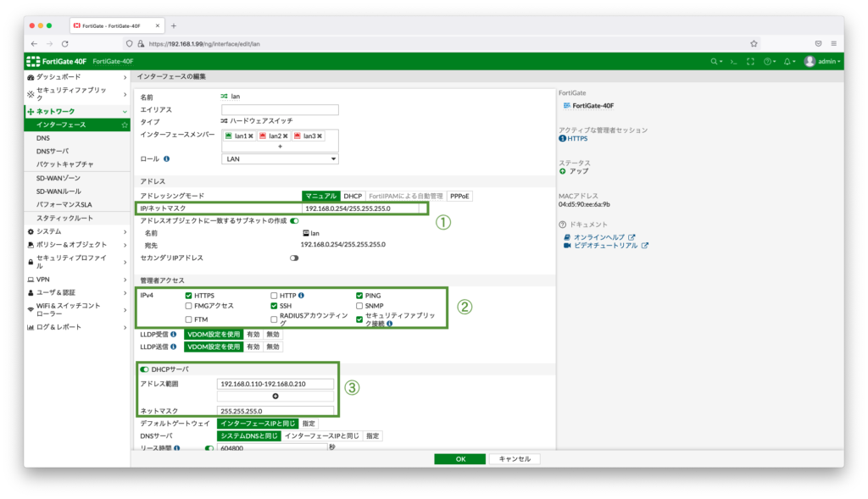The width and height of the screenshot is (868, 499).
Task: Open the ロール LAN dropdown
Action: (x=280, y=158)
